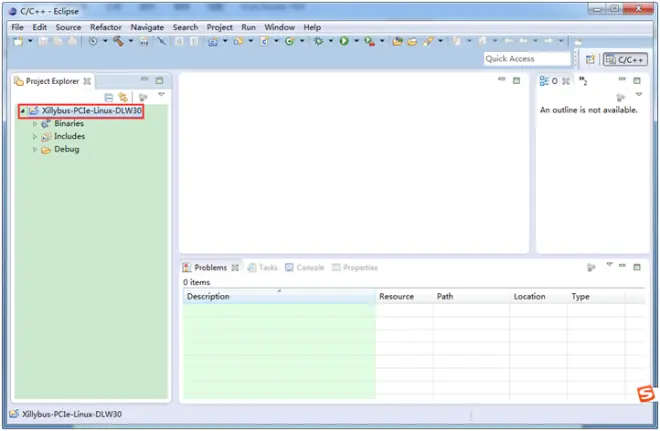Click the External Tools run icon
660x431 pixels.
pyautogui.click(x=370, y=41)
